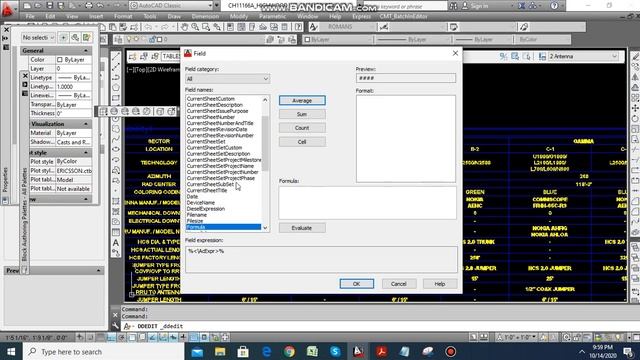The height and width of the screenshot is (360, 640).
Task: Open Excel from the taskbar
Action: click(x=313, y=351)
